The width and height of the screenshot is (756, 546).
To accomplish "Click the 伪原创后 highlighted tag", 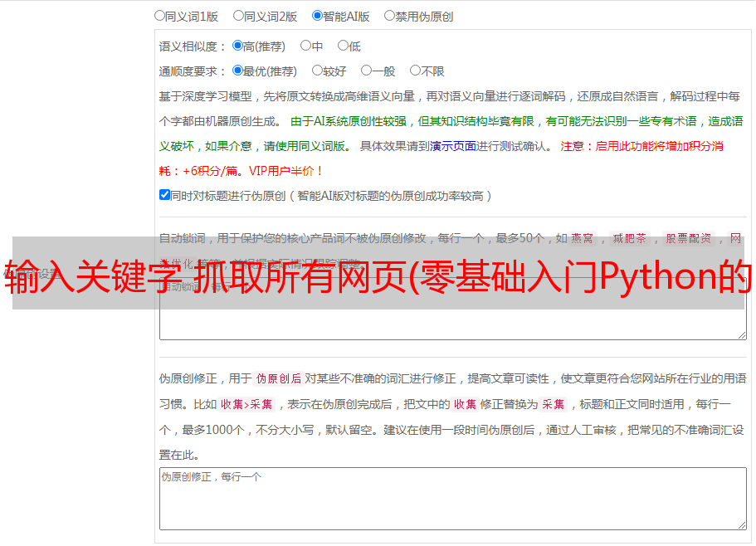I will (279, 378).
